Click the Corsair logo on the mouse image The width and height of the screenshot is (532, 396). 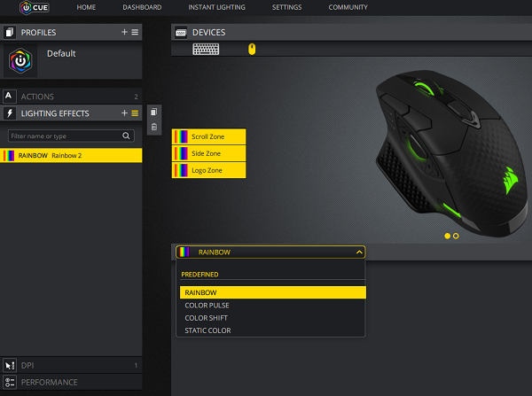(511, 180)
